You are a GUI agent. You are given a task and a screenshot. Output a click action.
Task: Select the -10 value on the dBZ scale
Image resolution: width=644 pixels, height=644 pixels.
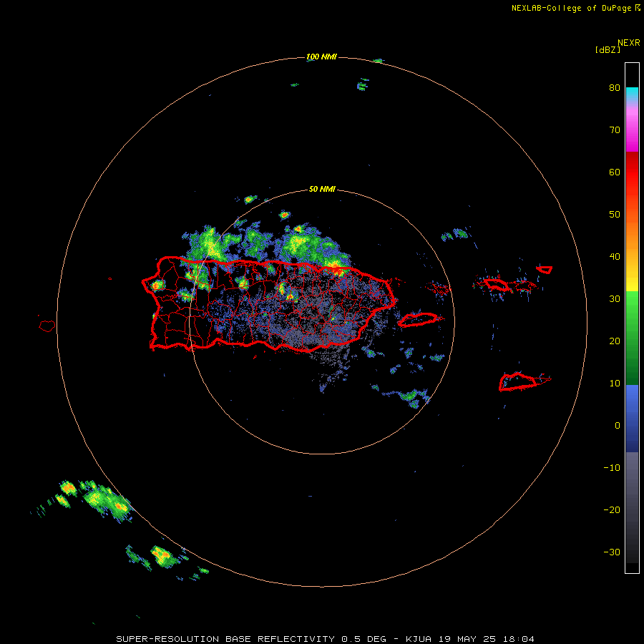point(612,468)
